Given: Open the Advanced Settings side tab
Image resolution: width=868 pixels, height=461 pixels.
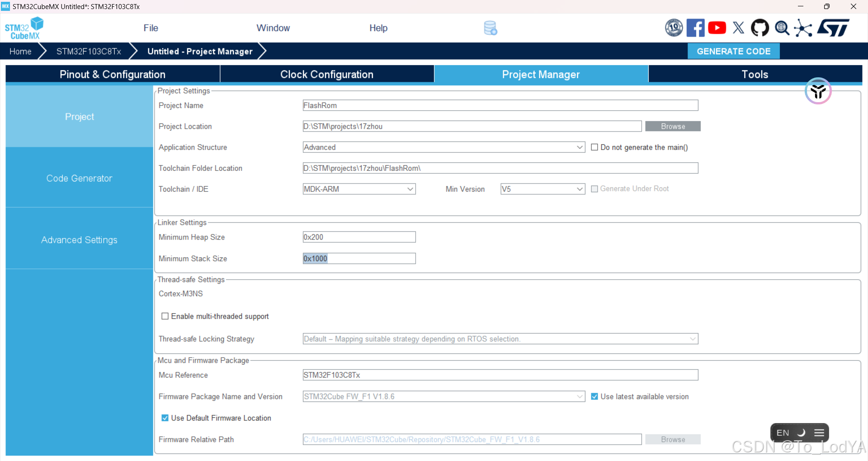Looking at the screenshot, I should pos(79,240).
